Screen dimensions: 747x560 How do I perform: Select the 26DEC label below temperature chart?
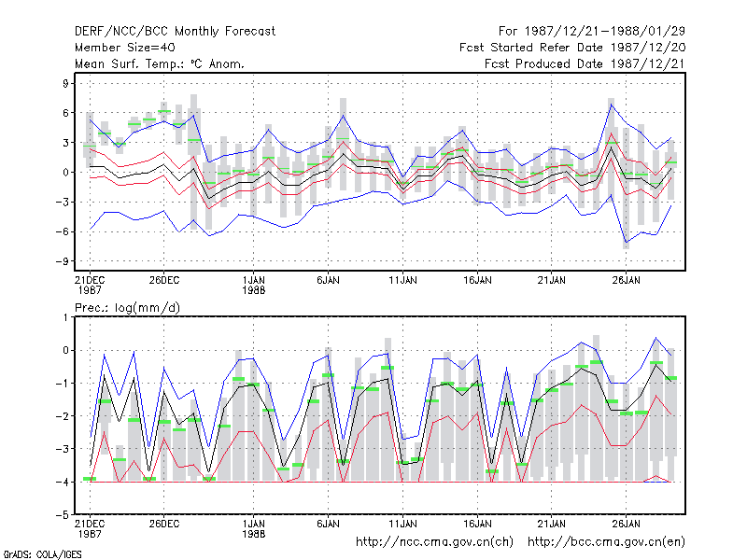[x=164, y=280]
